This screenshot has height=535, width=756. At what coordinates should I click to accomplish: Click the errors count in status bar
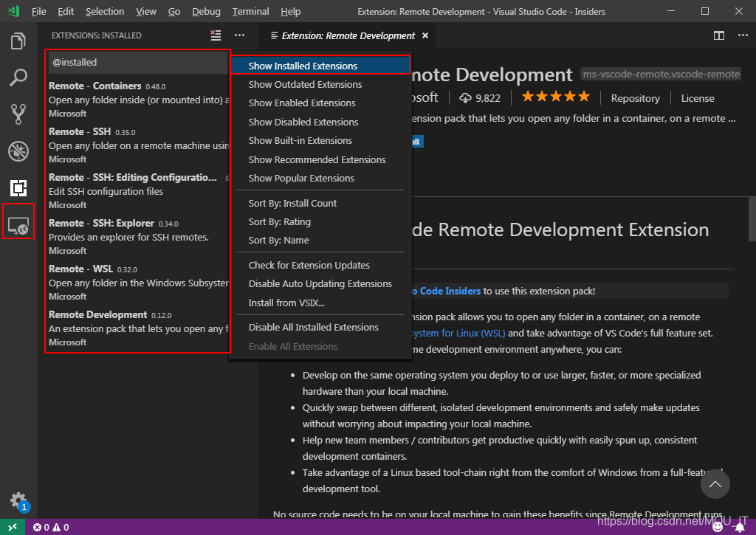(x=41, y=528)
